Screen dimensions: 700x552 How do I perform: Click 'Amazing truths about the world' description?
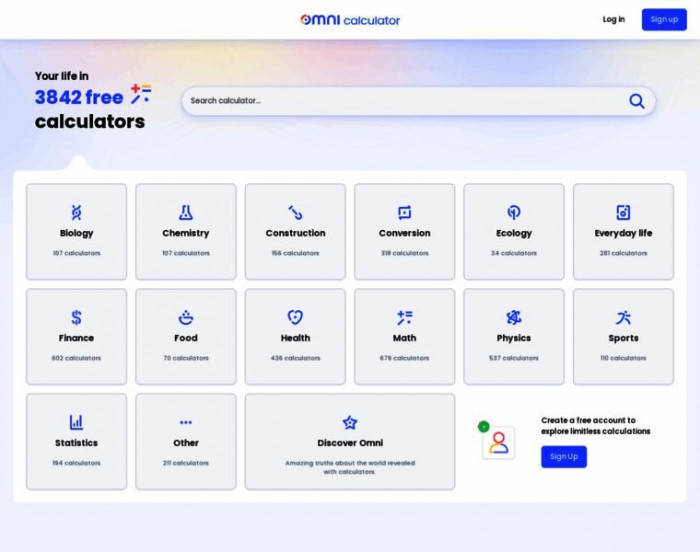click(350, 467)
